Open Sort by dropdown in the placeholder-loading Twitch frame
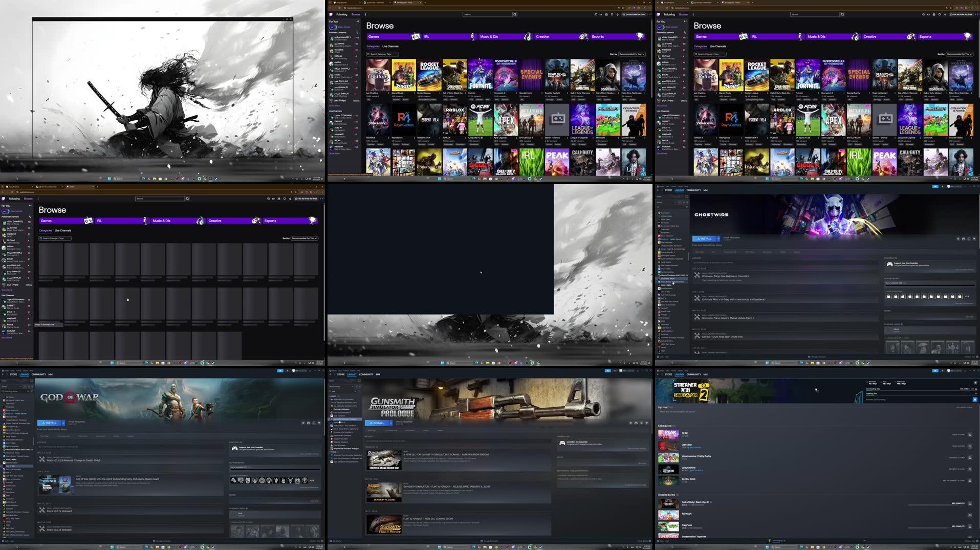The height and width of the screenshot is (550, 980). pos(304,238)
